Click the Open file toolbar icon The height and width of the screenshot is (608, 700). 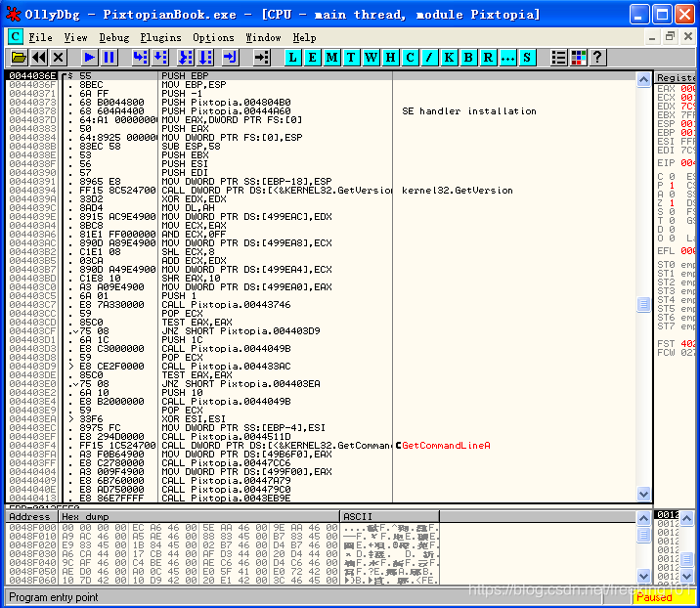(x=20, y=57)
